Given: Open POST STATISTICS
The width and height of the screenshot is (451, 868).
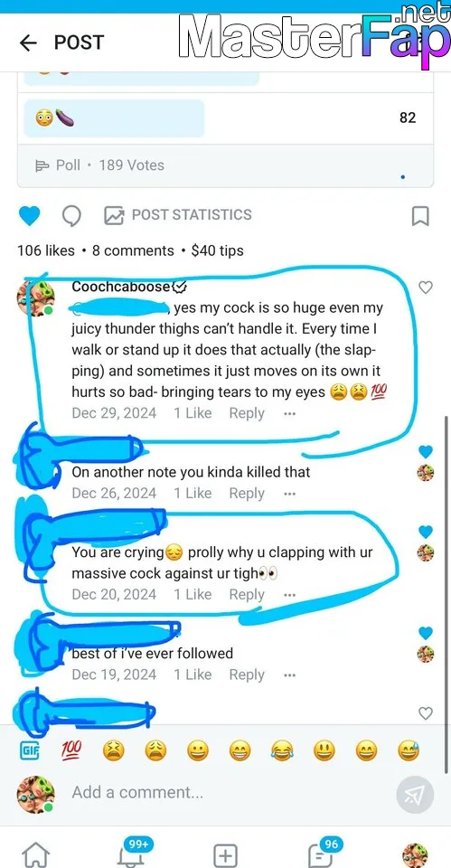Looking at the screenshot, I should (x=178, y=215).
